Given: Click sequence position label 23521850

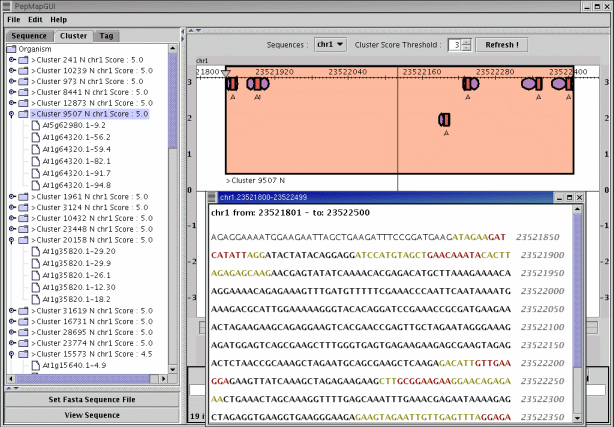Looking at the screenshot, I should (x=538, y=237).
